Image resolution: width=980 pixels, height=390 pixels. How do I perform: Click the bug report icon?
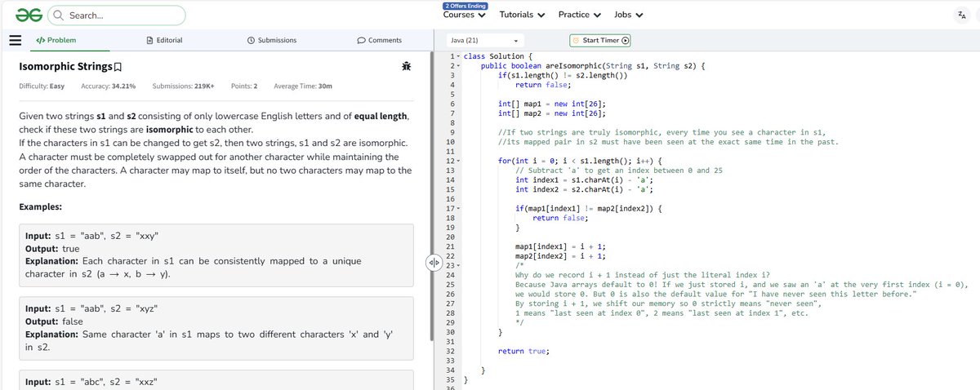[406, 66]
